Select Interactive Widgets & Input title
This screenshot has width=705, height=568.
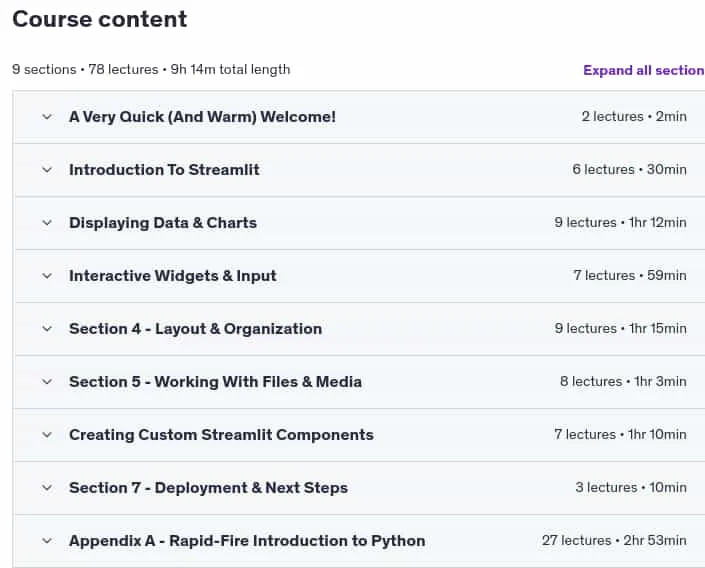[173, 276]
